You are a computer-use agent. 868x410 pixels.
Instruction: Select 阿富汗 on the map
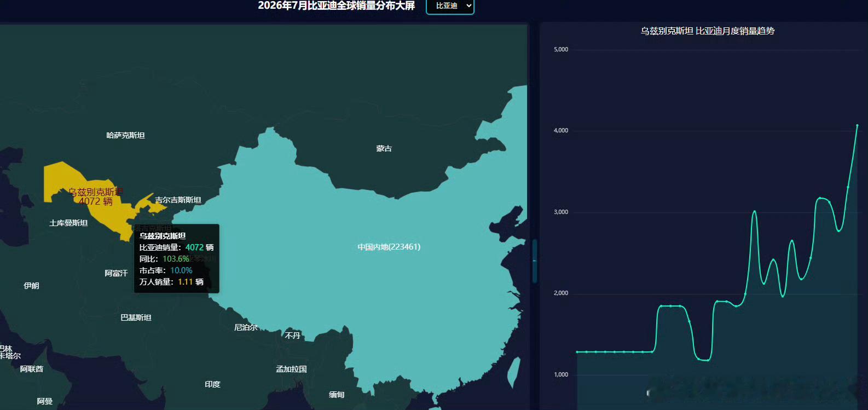[x=116, y=273]
